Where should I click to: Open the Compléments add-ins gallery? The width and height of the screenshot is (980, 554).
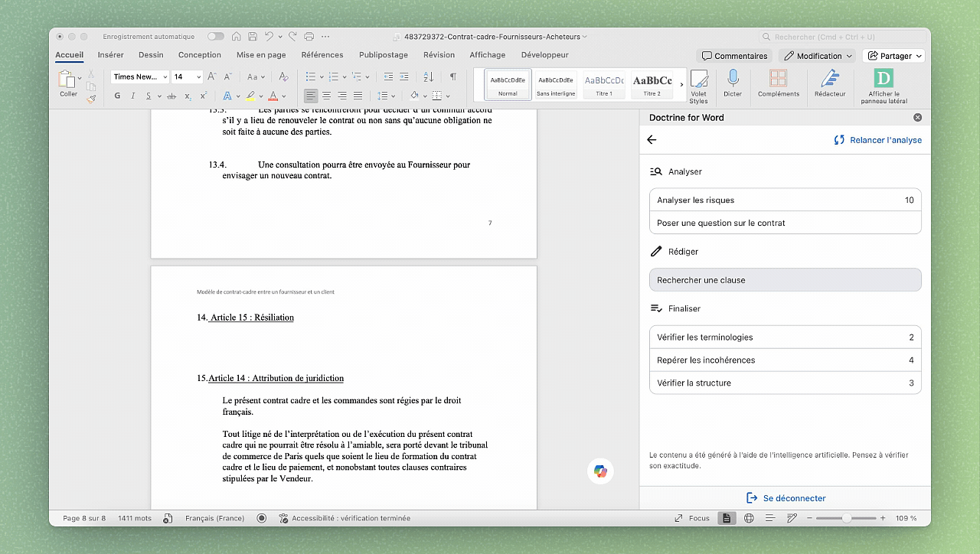[779, 84]
